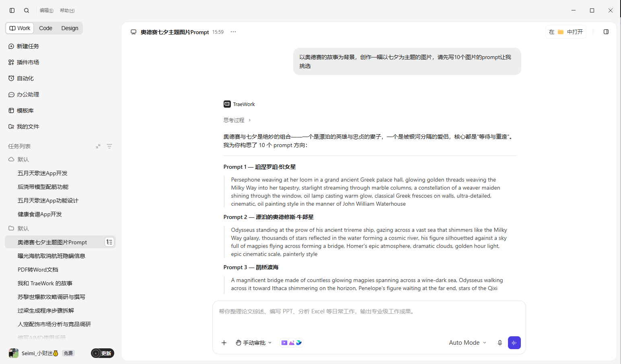Open the 手动审批 dropdown
Image resolution: width=621 pixels, height=364 pixels.
pos(254,343)
